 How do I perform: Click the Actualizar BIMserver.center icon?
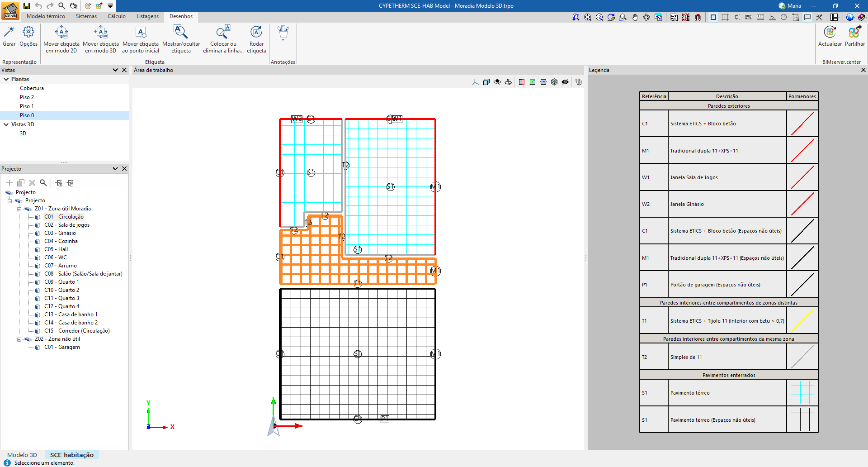830,33
